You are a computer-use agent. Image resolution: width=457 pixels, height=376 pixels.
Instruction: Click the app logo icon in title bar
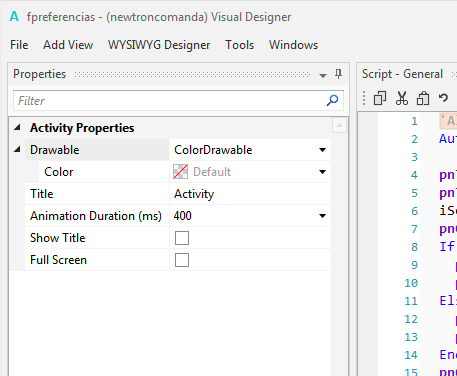coord(14,16)
